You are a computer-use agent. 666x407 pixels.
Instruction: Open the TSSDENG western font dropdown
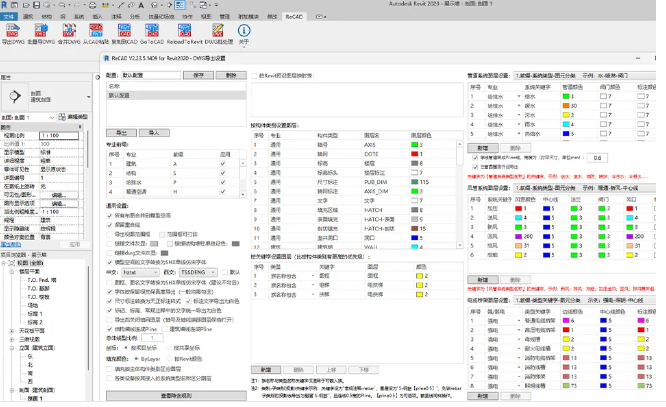point(198,272)
